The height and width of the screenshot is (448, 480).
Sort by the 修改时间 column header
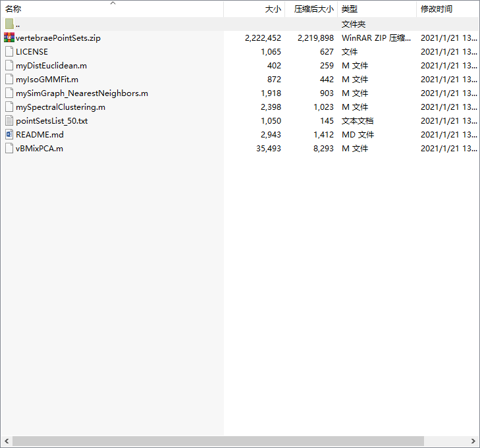[448, 9]
